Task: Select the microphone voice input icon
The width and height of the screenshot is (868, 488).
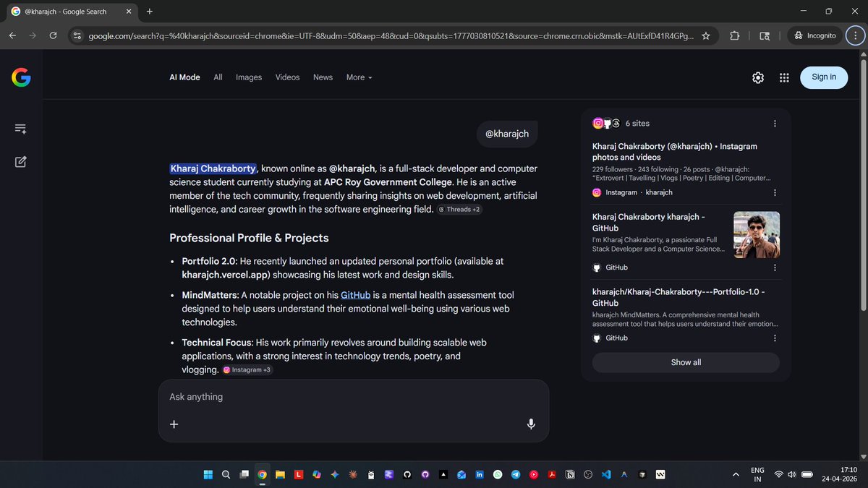Action: click(531, 424)
